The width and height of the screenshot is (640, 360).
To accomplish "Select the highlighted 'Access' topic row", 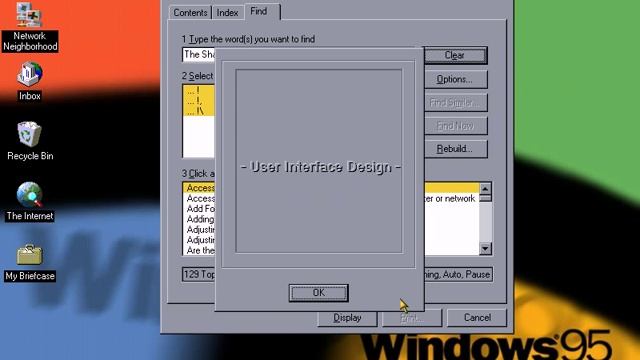I will [x=199, y=188].
